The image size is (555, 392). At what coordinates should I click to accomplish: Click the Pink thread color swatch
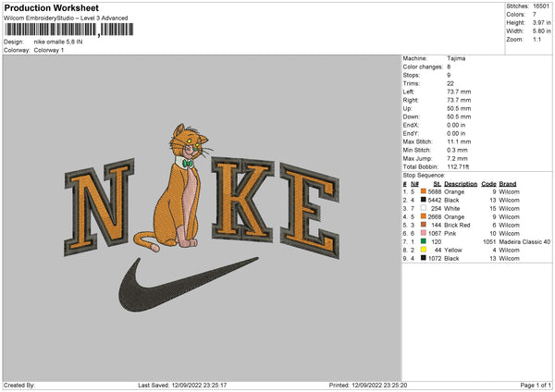pyautogui.click(x=424, y=233)
